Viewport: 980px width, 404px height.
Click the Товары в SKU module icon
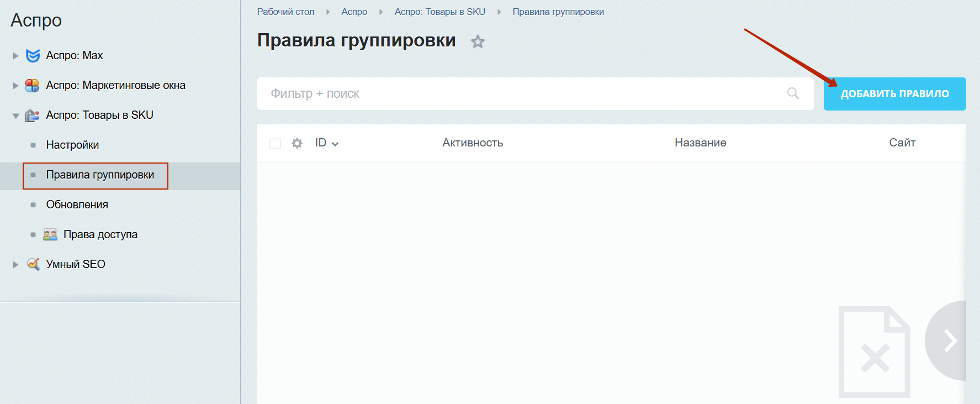33,115
